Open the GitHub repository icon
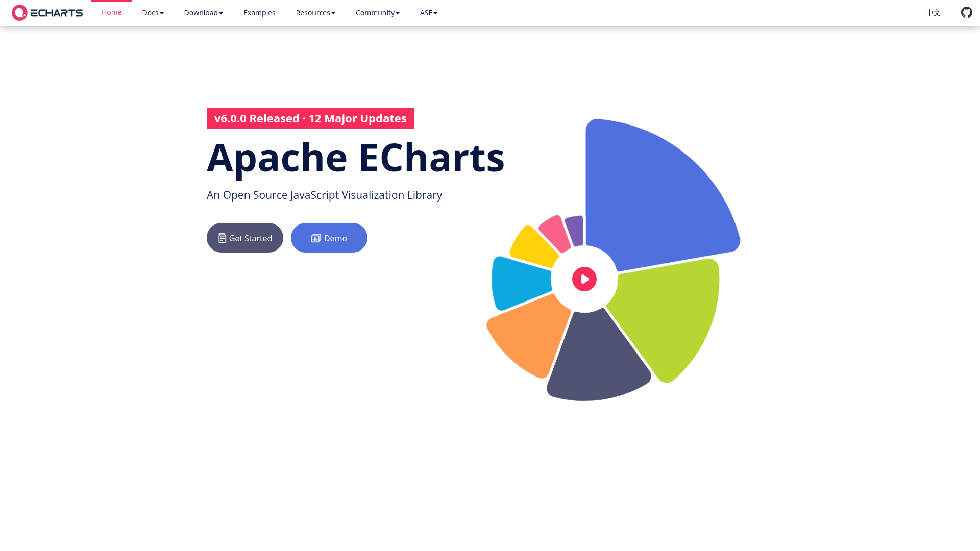The width and height of the screenshot is (980, 551). tap(966, 12)
